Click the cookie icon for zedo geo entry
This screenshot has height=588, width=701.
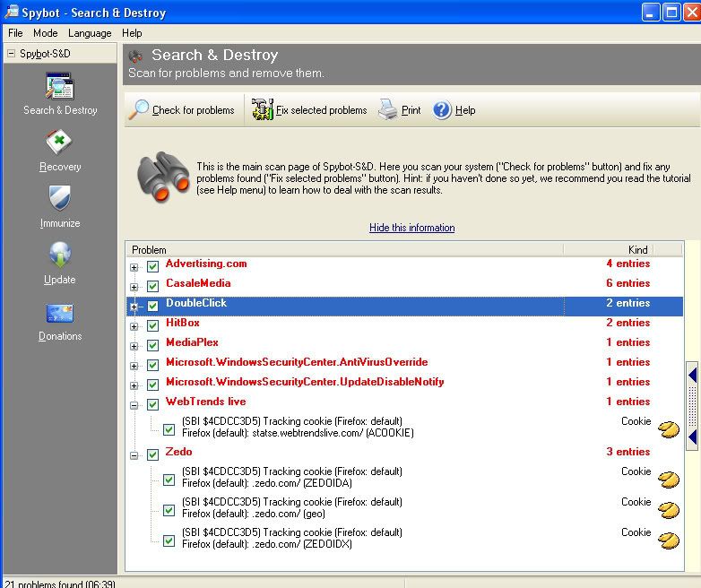[x=669, y=510]
